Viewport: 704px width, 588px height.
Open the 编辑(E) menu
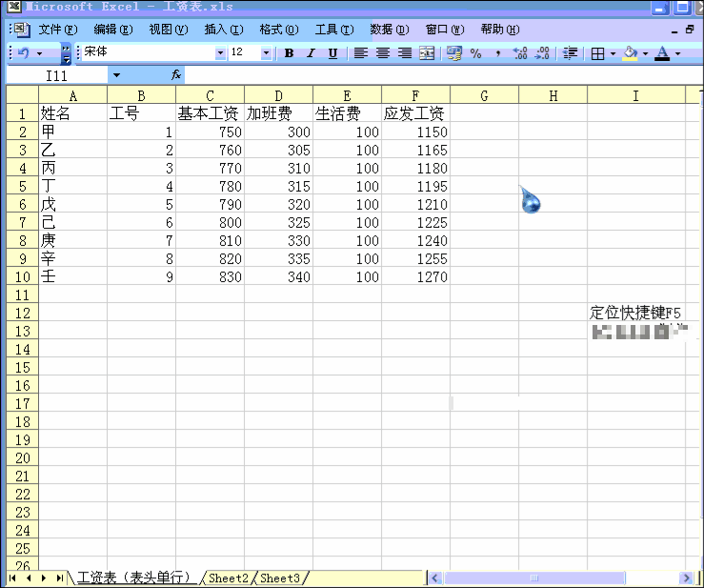click(113, 30)
